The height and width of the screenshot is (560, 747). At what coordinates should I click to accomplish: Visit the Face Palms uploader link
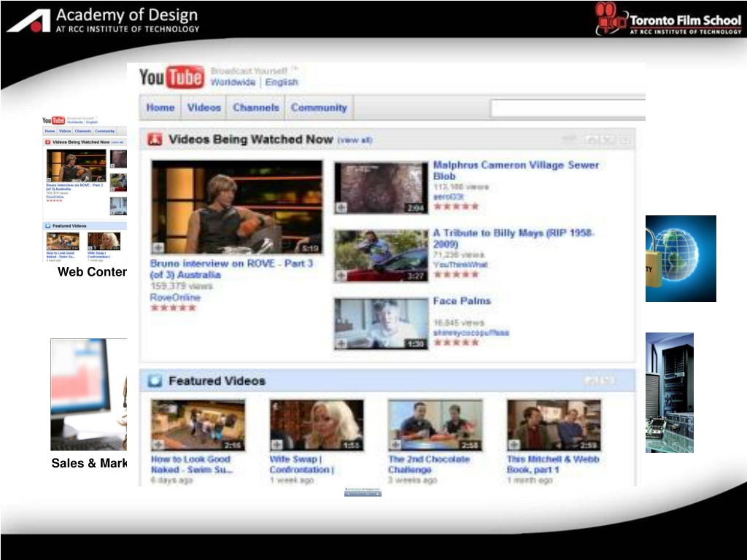click(471, 332)
